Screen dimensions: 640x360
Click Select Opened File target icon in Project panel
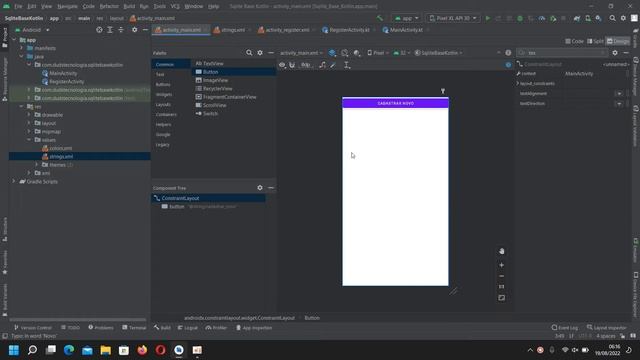(x=99, y=30)
